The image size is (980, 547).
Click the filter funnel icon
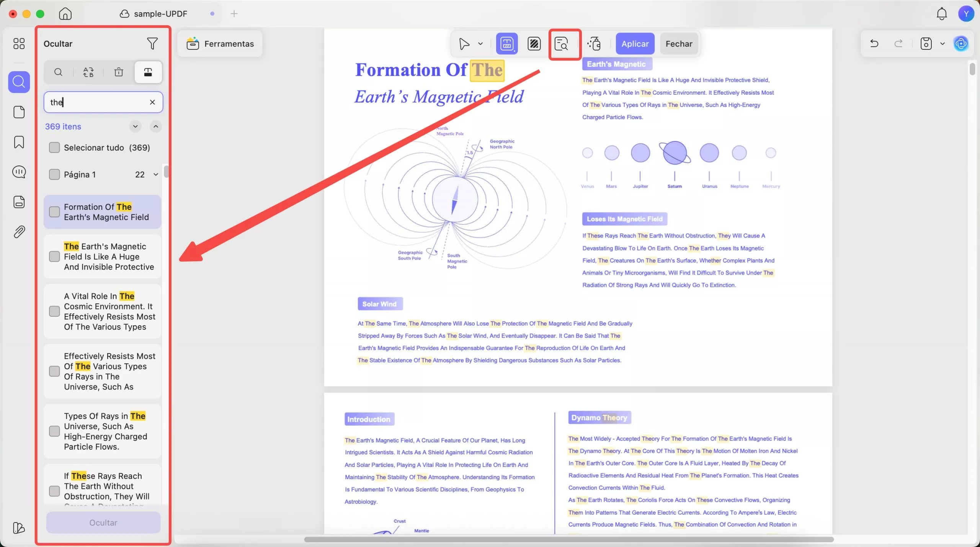point(152,44)
